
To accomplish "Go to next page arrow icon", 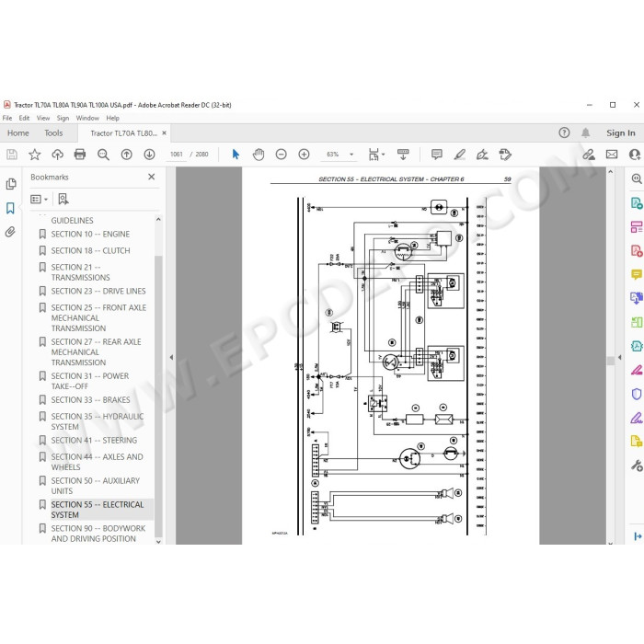I will pos(149,155).
